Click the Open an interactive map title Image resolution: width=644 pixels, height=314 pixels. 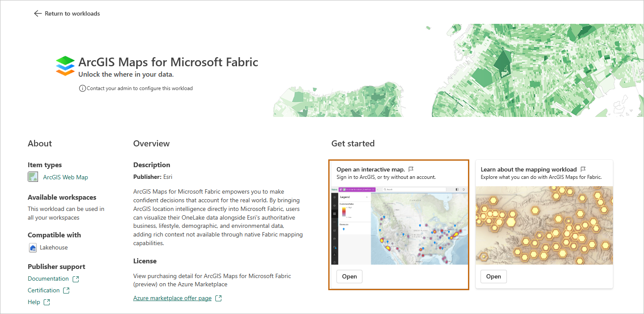point(371,169)
